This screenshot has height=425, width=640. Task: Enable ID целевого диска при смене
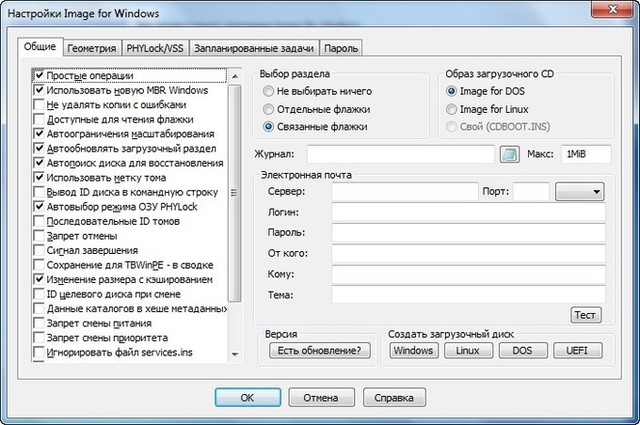point(39,294)
